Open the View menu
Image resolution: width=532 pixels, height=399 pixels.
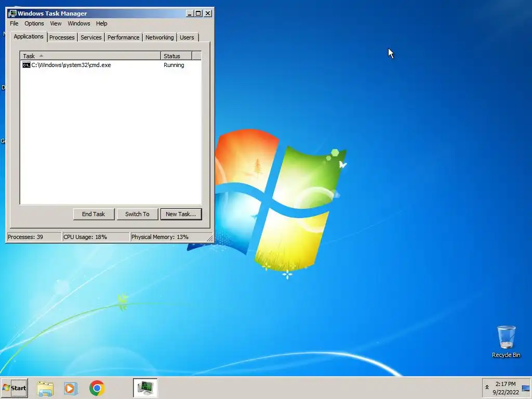click(56, 23)
